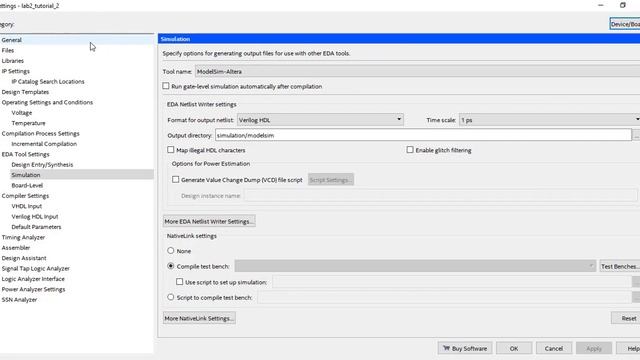This screenshot has width=640, height=360.
Task: Click the Apply button
Action: click(594, 348)
